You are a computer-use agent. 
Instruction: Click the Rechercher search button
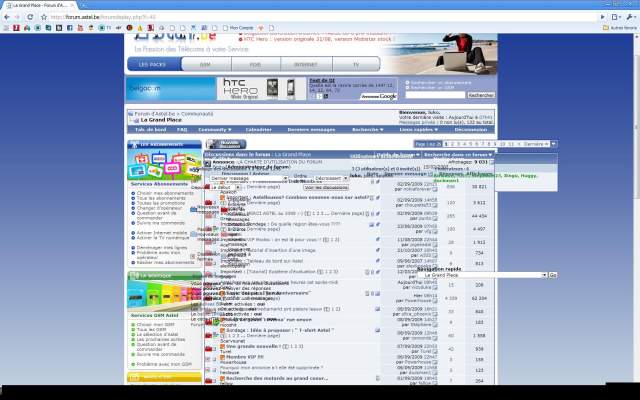[481, 95]
